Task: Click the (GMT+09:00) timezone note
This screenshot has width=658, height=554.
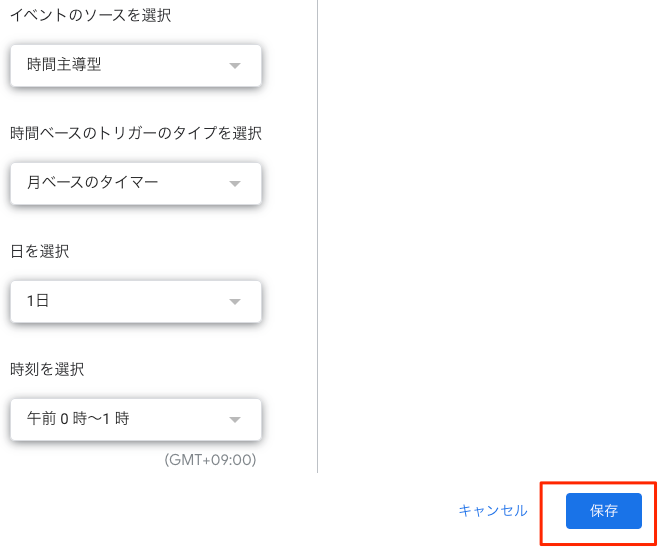Action: (x=210, y=461)
